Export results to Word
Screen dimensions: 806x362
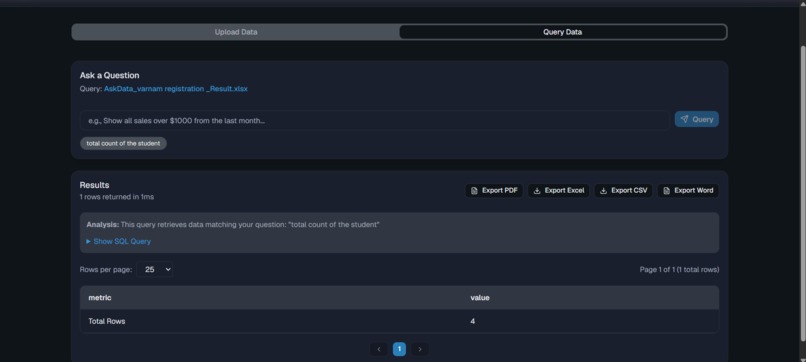tap(688, 191)
